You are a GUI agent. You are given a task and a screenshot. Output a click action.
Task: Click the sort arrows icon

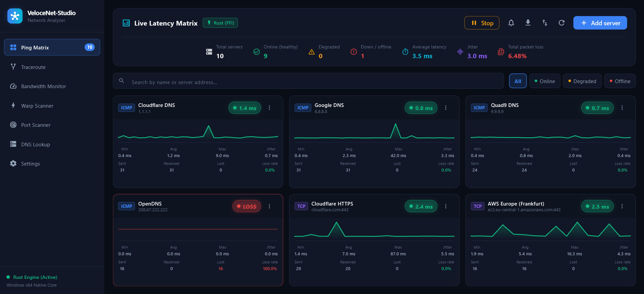coord(545,23)
